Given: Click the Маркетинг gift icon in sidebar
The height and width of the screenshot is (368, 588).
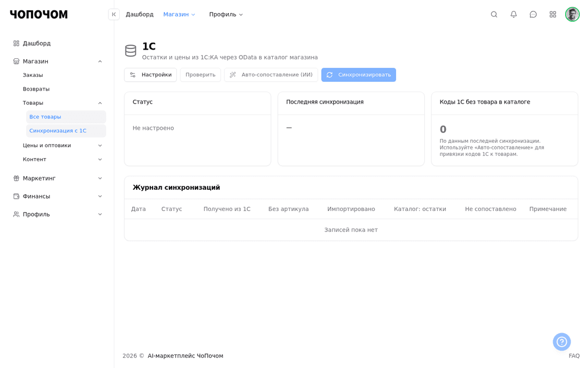Looking at the screenshot, I should click(16, 178).
